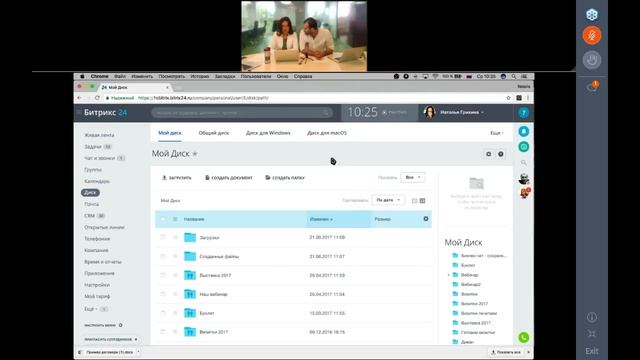Click the notifications bell icon in right sidebar
This screenshot has height=360, width=640.
pyautogui.click(x=524, y=131)
